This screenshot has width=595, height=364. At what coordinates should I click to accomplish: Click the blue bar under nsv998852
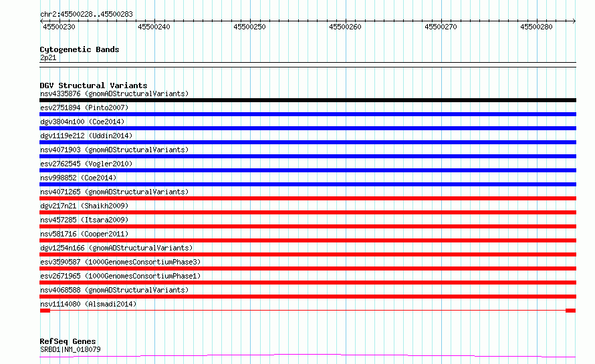pyautogui.click(x=308, y=184)
